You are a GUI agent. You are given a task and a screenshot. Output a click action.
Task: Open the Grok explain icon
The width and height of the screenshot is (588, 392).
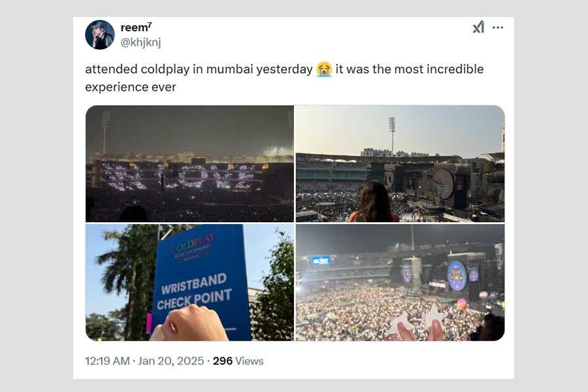tap(478, 27)
